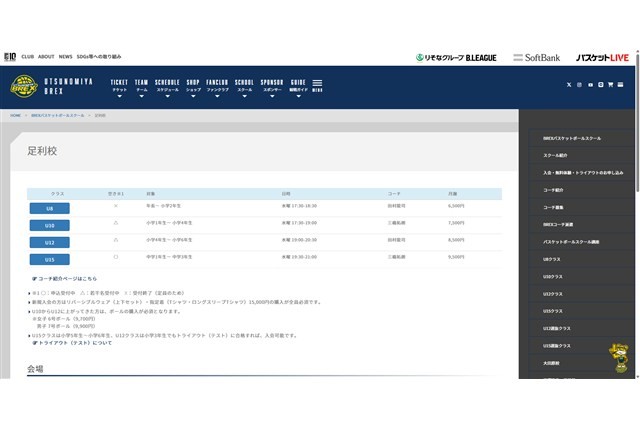This screenshot has height=427, width=640.
Task: Click the B.LEAGUE logo in top bar
Action: 458,57
